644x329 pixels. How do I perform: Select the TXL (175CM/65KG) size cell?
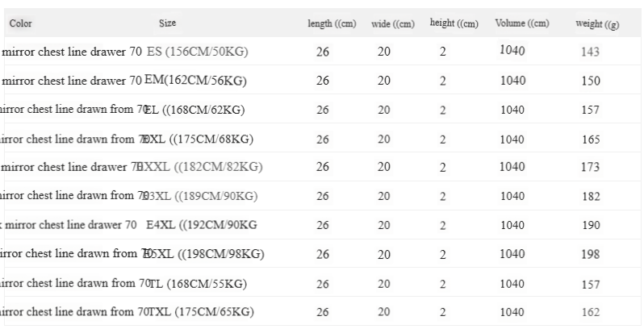tap(201, 312)
